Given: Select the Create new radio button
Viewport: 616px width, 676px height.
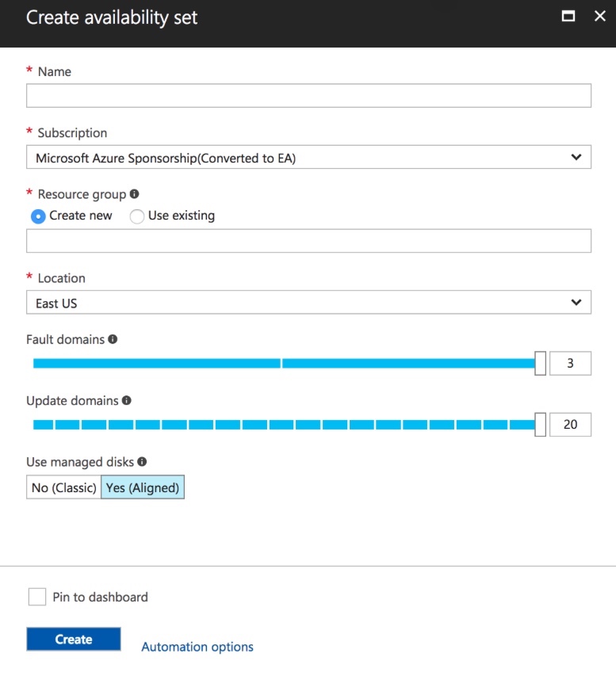Looking at the screenshot, I should pyautogui.click(x=37, y=216).
